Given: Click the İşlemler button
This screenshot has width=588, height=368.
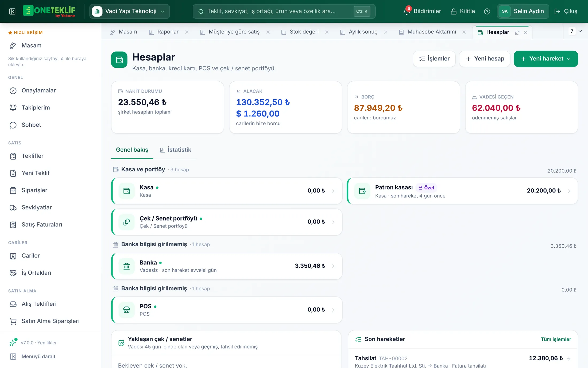Looking at the screenshot, I should pos(434,59).
